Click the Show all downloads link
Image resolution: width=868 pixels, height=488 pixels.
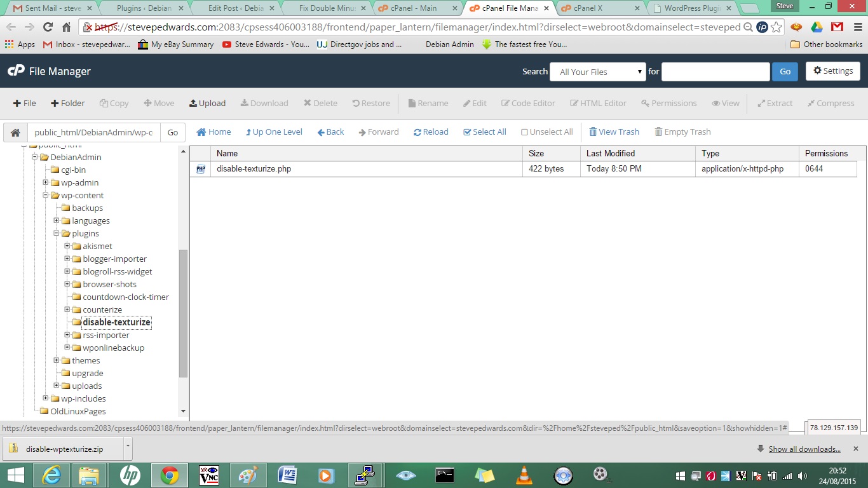[x=804, y=449]
